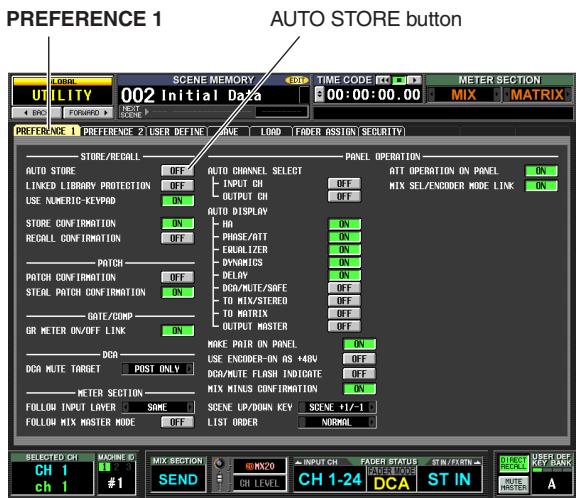The image size is (579, 498).
Task: Click right arrow of SCENE UP/DOWN KEY
Action: (372, 407)
